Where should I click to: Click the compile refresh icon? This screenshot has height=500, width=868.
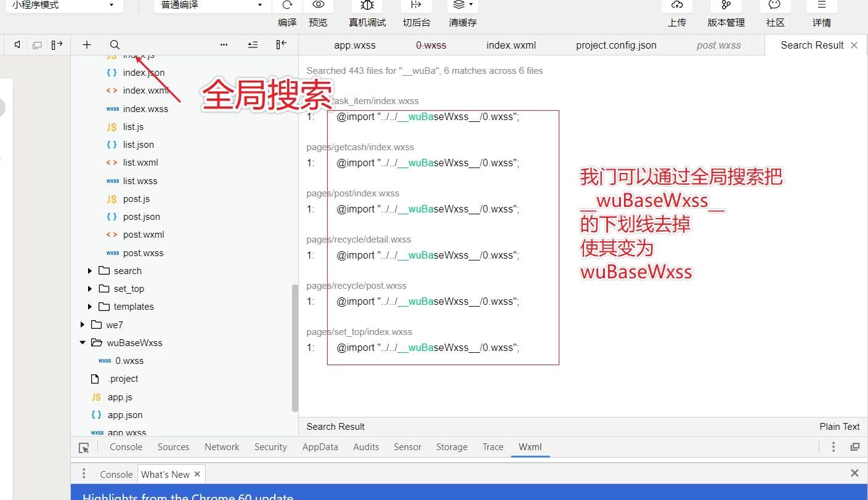(287, 5)
